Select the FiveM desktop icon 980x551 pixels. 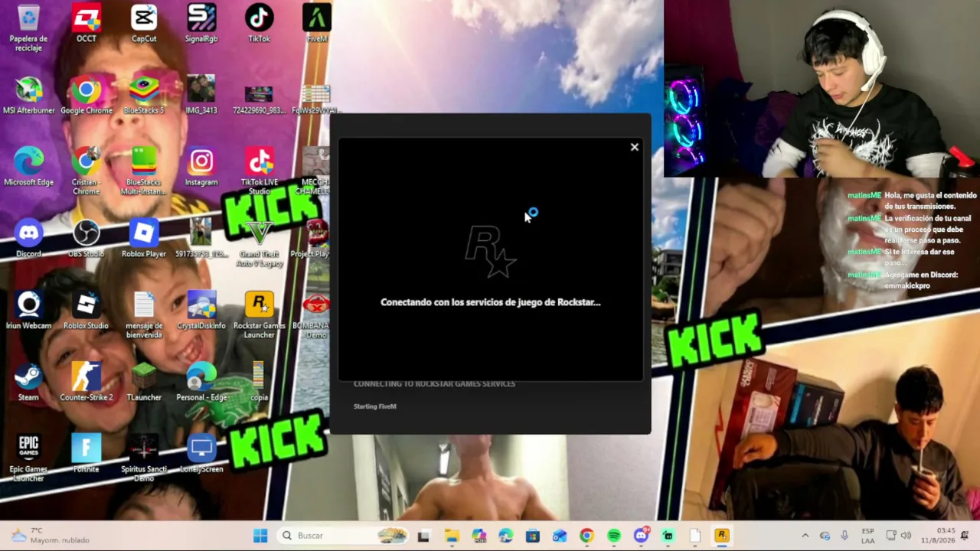pos(316,23)
